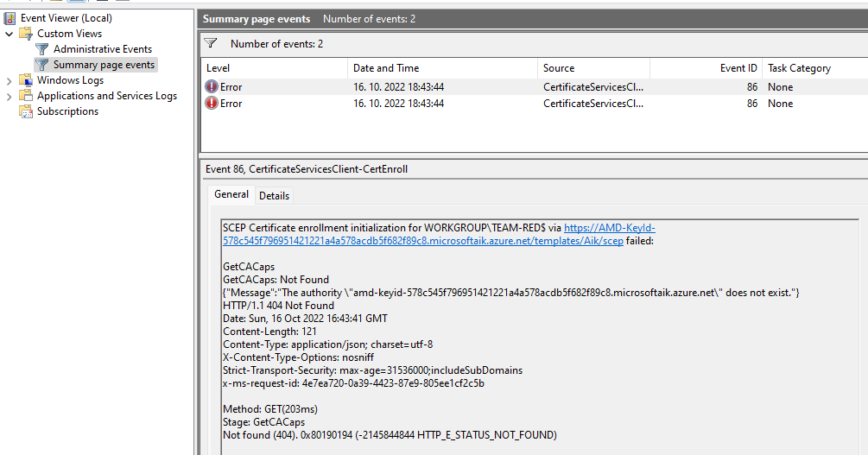Click Event ID 86 in the first row
The width and height of the screenshot is (868, 455).
pos(751,87)
